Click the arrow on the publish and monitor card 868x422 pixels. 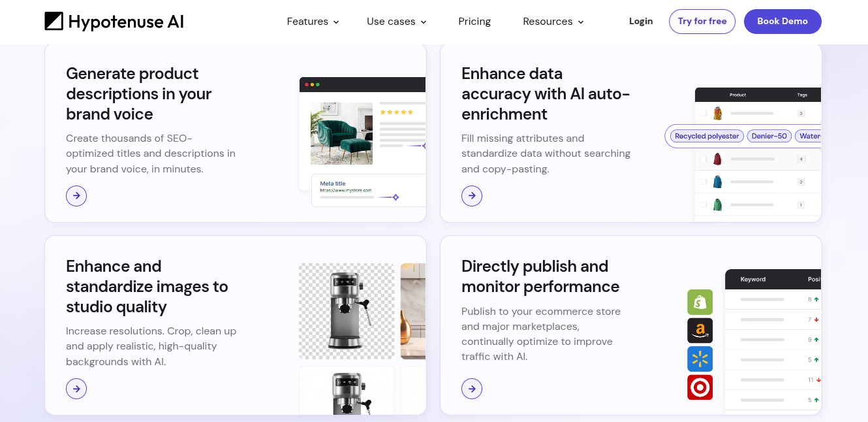pyautogui.click(x=472, y=388)
